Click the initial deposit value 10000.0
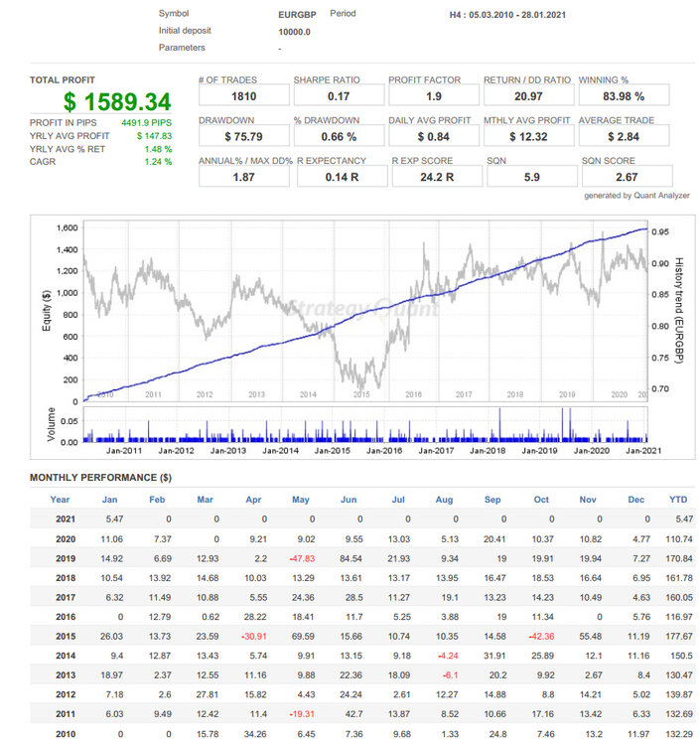The height and width of the screenshot is (745, 700). pos(295,32)
